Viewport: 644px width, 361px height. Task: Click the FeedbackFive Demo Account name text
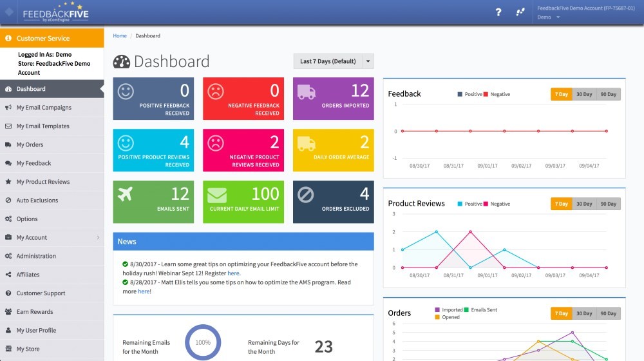(x=585, y=8)
